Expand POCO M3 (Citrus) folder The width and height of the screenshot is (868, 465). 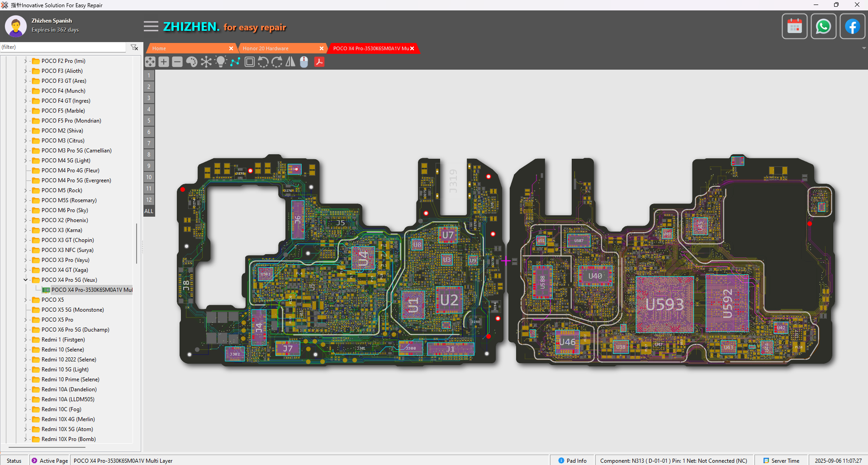point(26,140)
